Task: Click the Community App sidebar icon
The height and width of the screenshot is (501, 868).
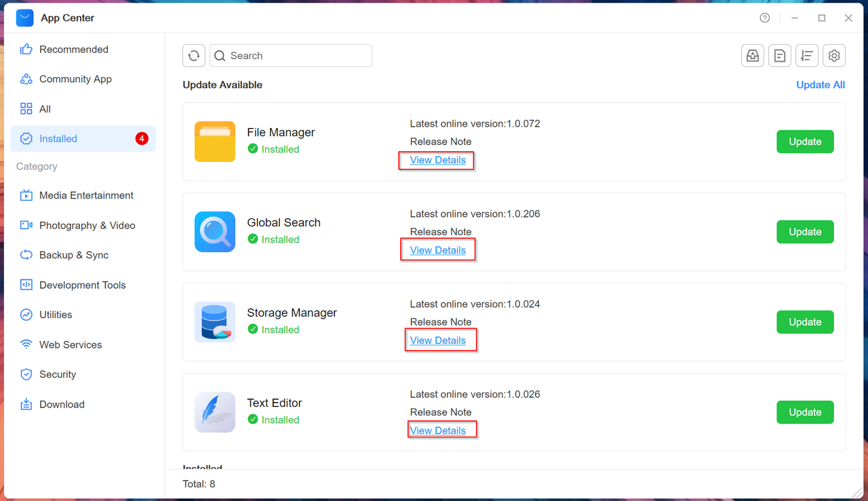Action: coord(26,79)
